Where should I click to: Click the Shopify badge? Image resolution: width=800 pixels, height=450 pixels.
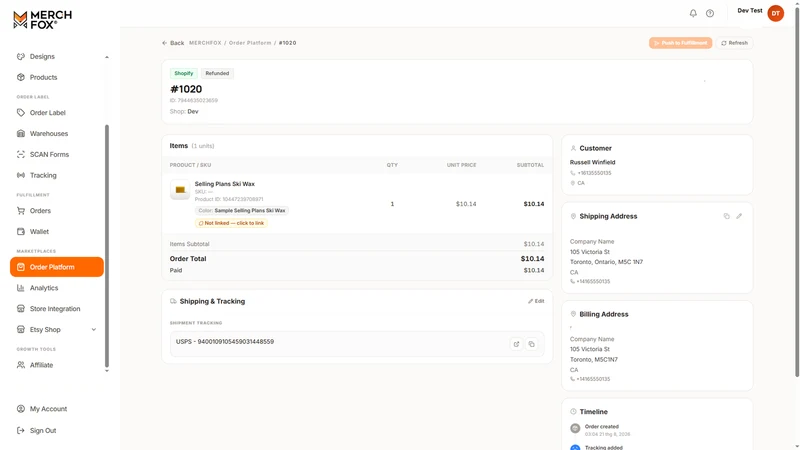[184, 73]
